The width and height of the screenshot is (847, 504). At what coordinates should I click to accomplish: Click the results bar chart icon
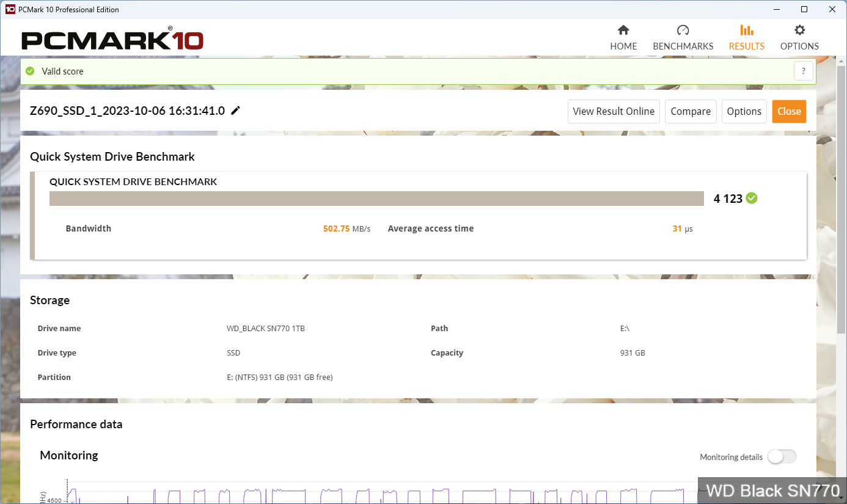coord(747,30)
